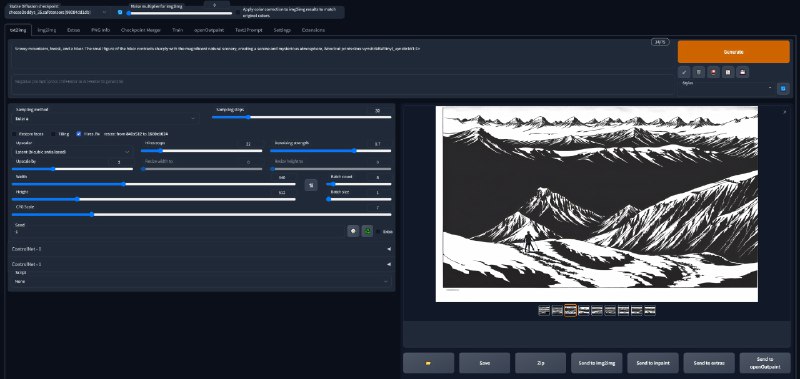This screenshot has width=800, height=379.
Task: Click the read-prompt arrow icon below Generate
Action: coord(684,72)
